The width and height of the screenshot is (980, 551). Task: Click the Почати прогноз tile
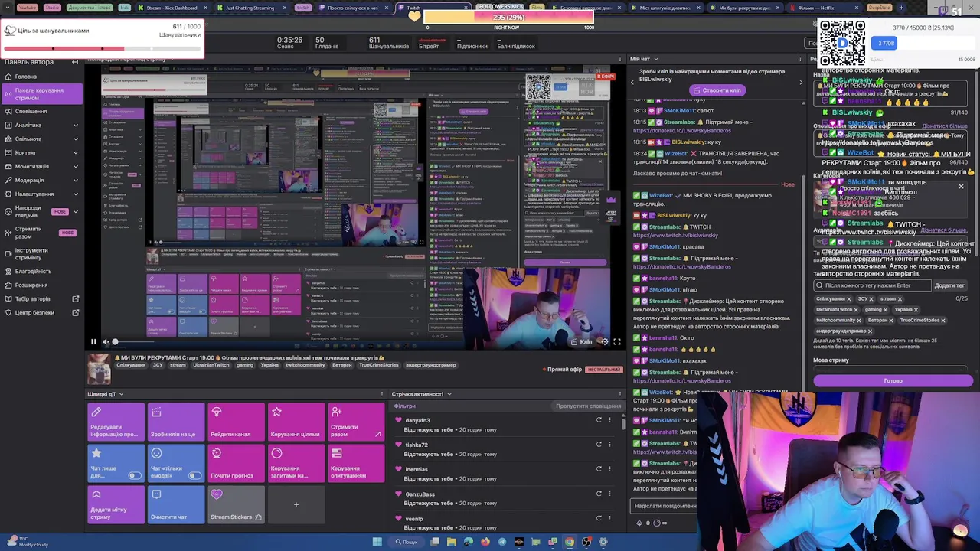tap(236, 464)
